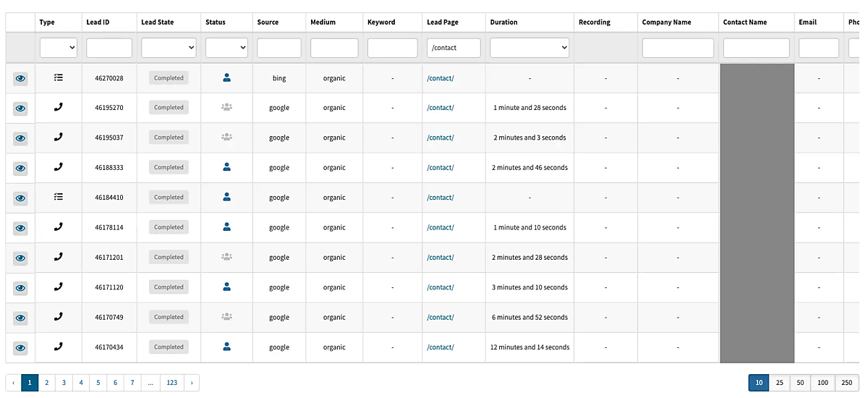Click the form checklist icon for lead 46184410

pos(59,197)
